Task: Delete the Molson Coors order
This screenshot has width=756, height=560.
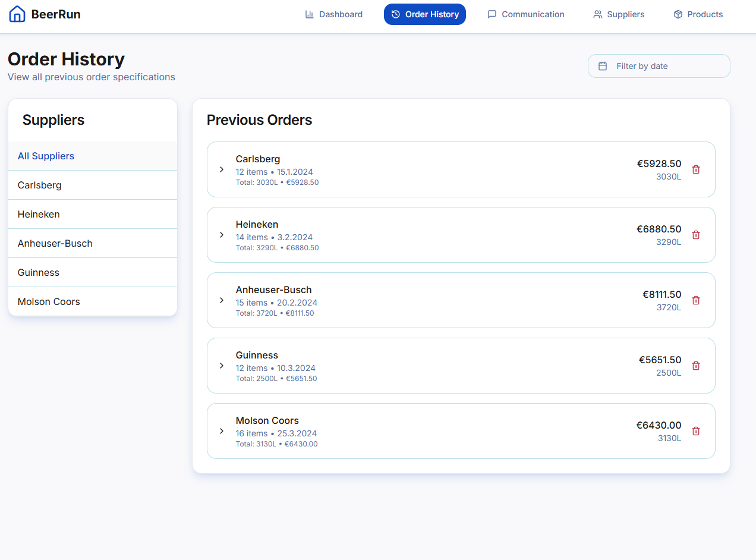Action: pos(696,431)
